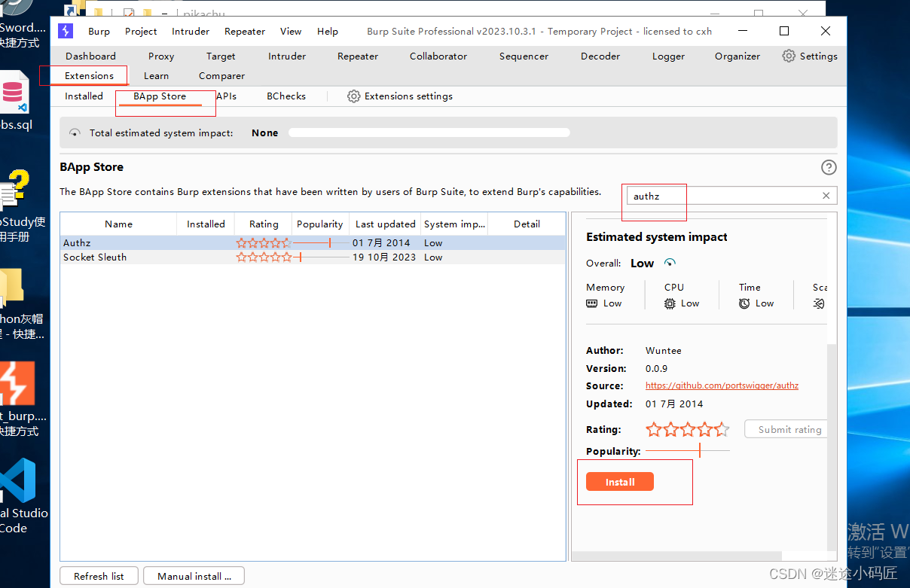Switch to the Repeater tab
The width and height of the screenshot is (910, 588).
pyautogui.click(x=358, y=56)
